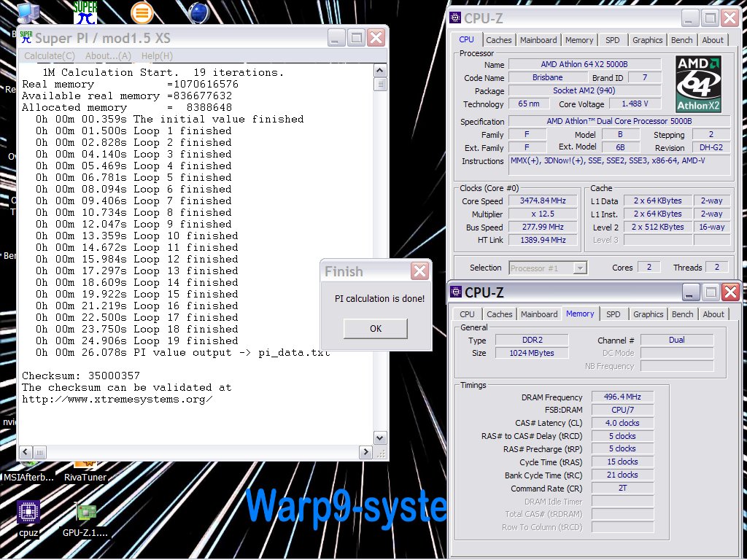Viewport: 747px width, 560px height.
Task: Click the Code Name Brisbane field
Action: (x=547, y=77)
